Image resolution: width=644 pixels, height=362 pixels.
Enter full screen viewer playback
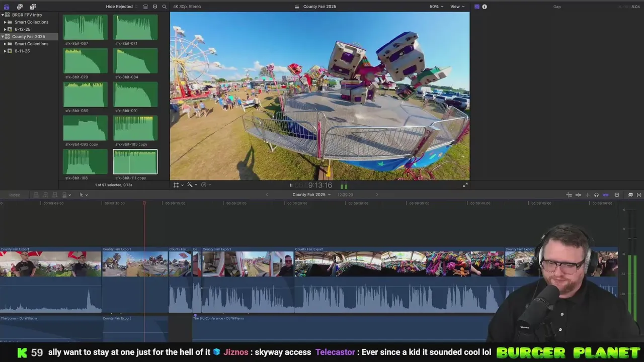(x=465, y=185)
